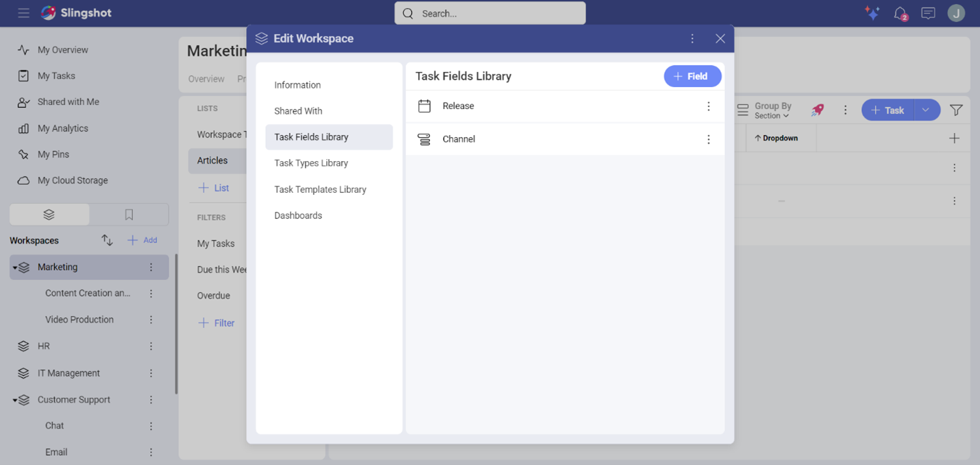The width and height of the screenshot is (980, 465).
Task: Open Customer Support options menu
Action: point(151,400)
